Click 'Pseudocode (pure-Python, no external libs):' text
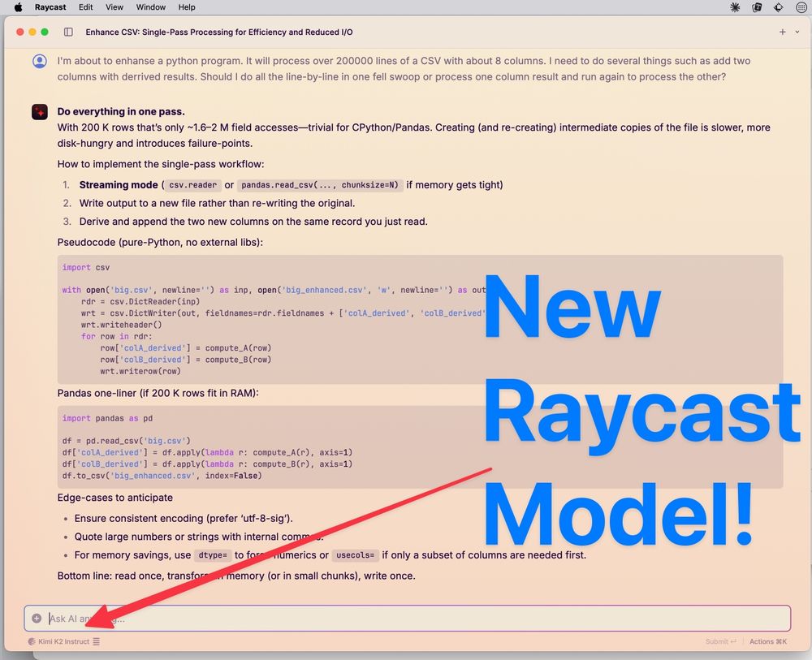 pyautogui.click(x=160, y=242)
